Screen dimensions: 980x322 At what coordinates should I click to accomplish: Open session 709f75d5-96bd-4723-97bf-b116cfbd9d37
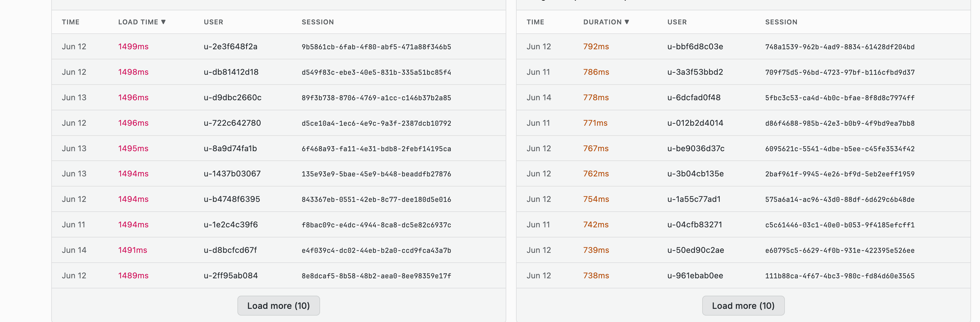[x=840, y=72]
